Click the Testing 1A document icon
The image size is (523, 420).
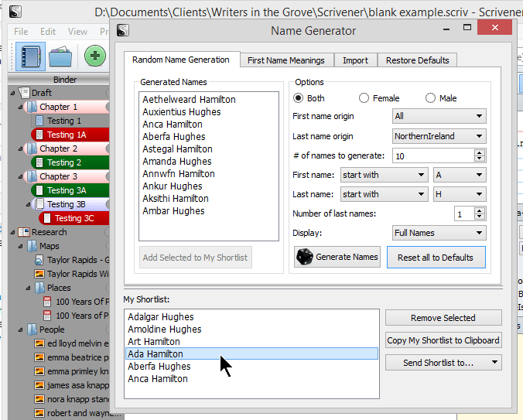(39, 135)
